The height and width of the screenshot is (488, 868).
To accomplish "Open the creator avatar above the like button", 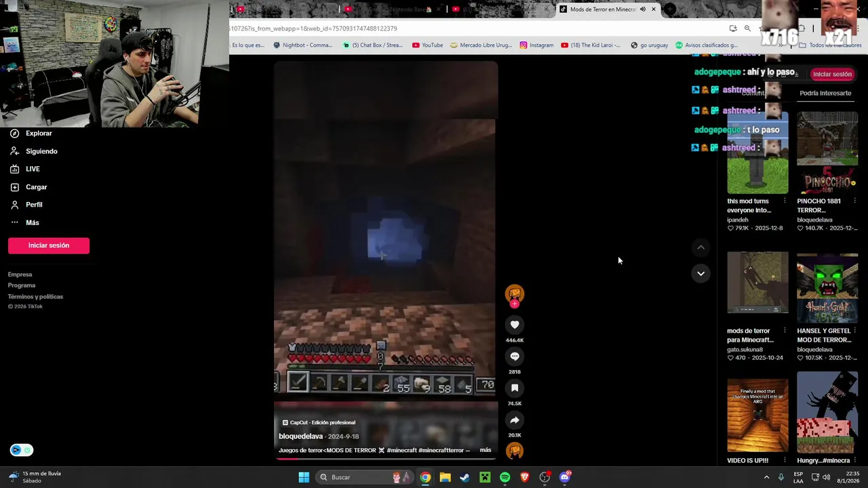I will pyautogui.click(x=515, y=293).
